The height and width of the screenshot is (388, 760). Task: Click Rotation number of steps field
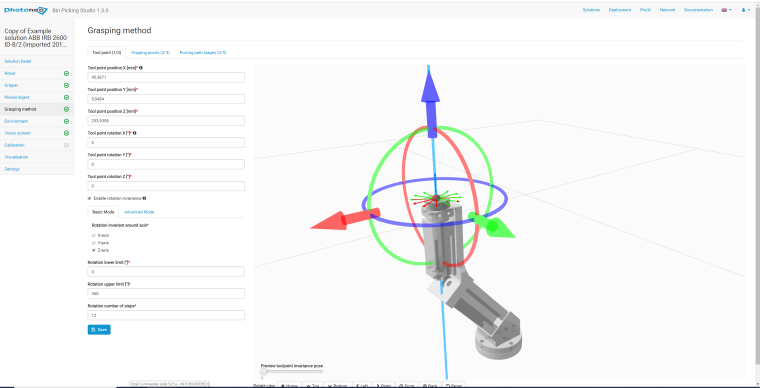(x=166, y=315)
